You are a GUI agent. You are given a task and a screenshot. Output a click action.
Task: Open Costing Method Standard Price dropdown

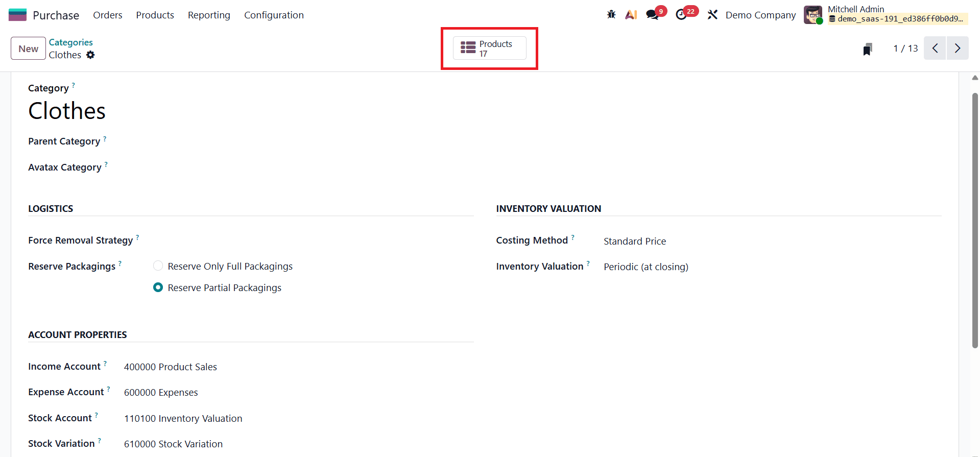635,241
